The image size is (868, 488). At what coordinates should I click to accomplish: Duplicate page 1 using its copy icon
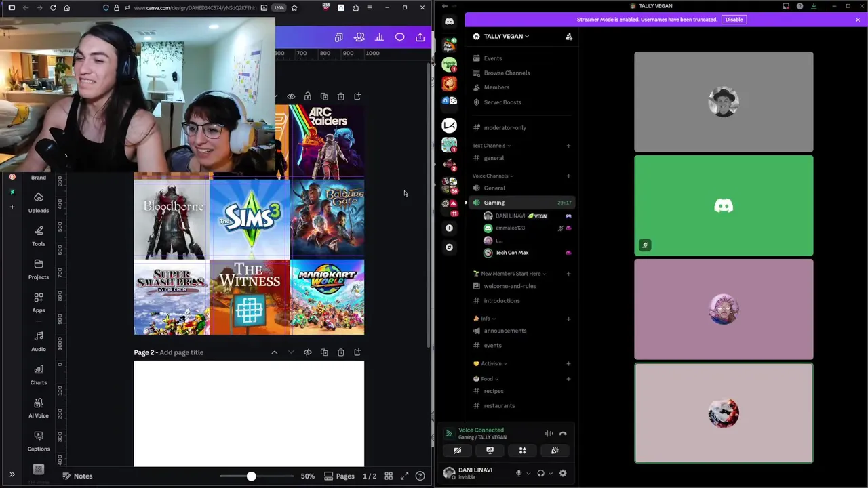pos(324,96)
